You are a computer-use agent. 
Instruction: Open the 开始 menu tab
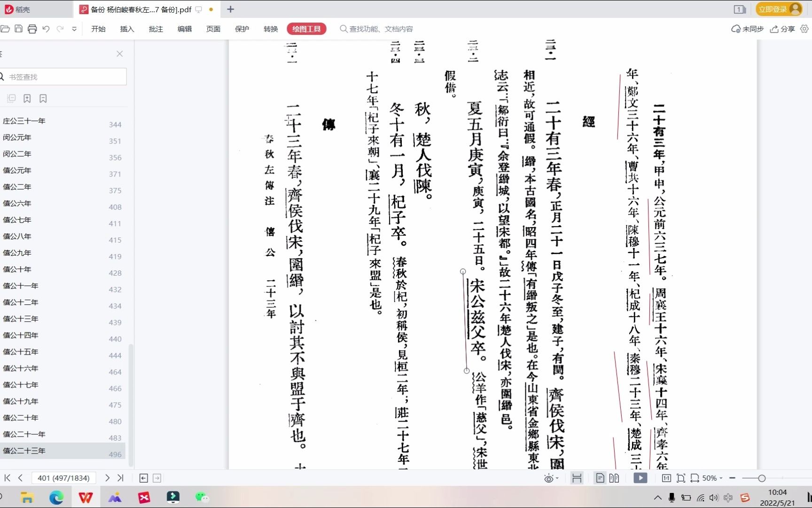(98, 29)
